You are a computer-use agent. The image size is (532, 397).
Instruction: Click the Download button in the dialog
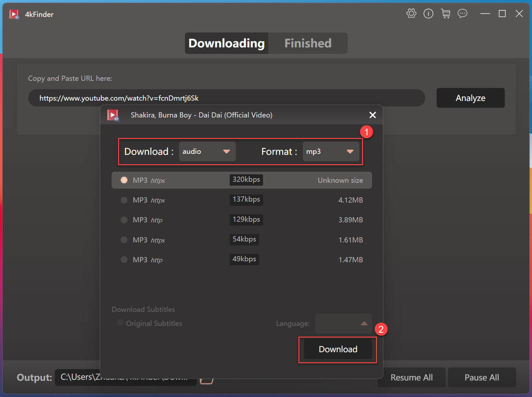tap(338, 349)
